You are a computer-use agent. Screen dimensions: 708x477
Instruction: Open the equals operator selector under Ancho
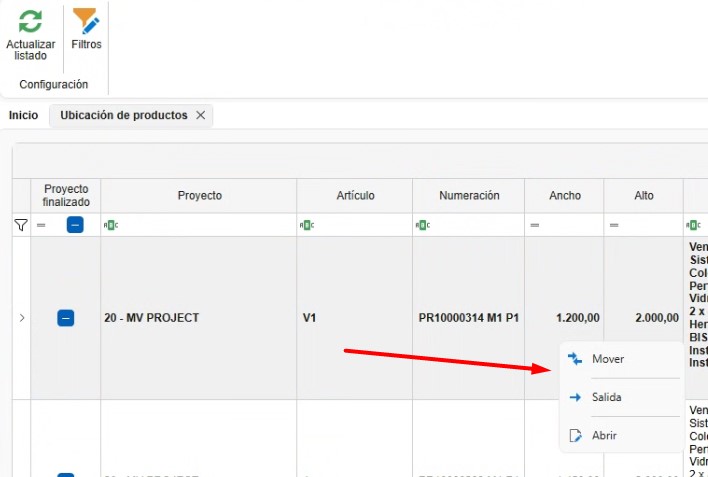535,225
